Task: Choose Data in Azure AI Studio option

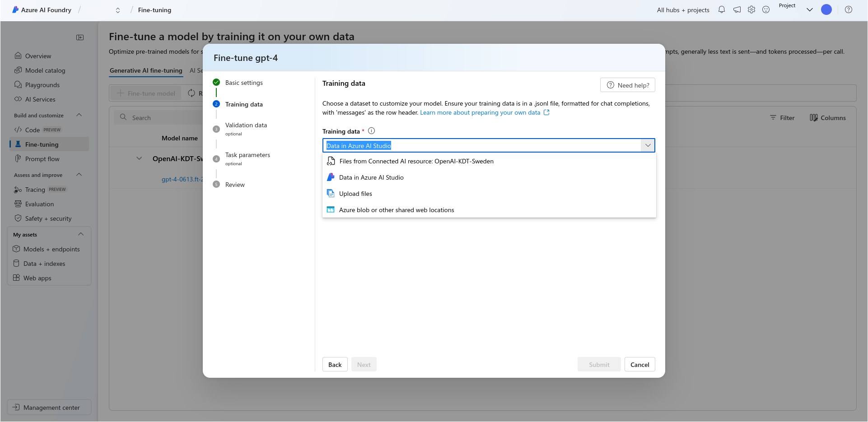Action: tap(489, 177)
